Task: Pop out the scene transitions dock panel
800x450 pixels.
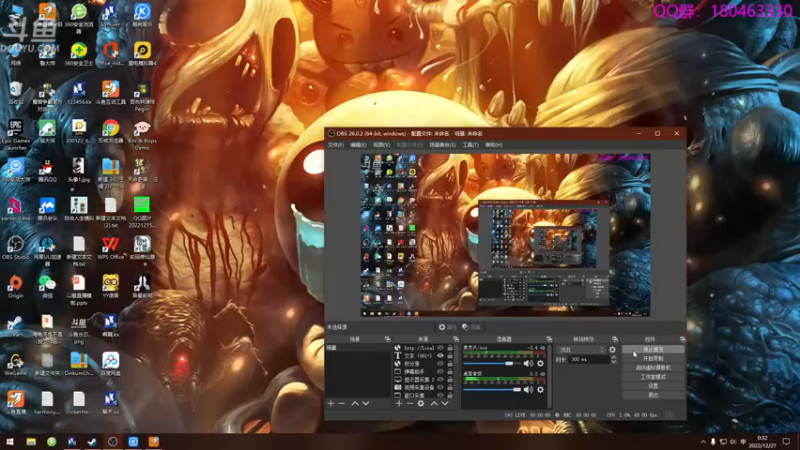Action: coord(615,339)
